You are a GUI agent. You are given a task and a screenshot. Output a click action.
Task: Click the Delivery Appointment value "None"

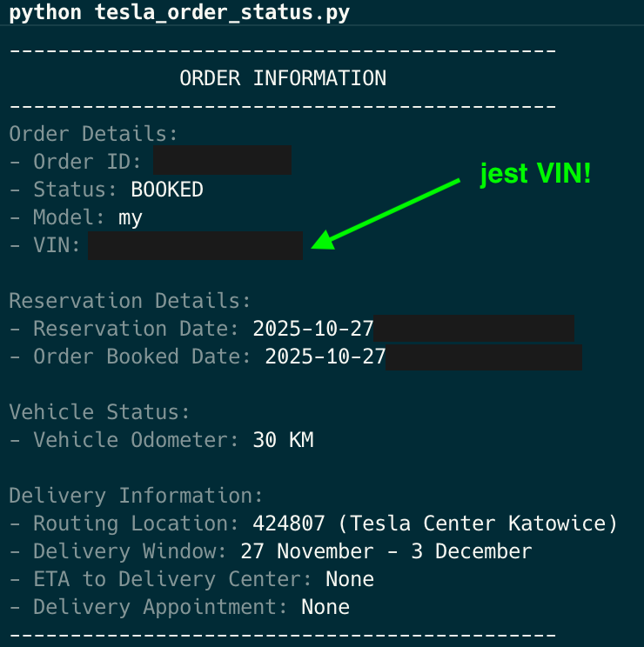[325, 607]
